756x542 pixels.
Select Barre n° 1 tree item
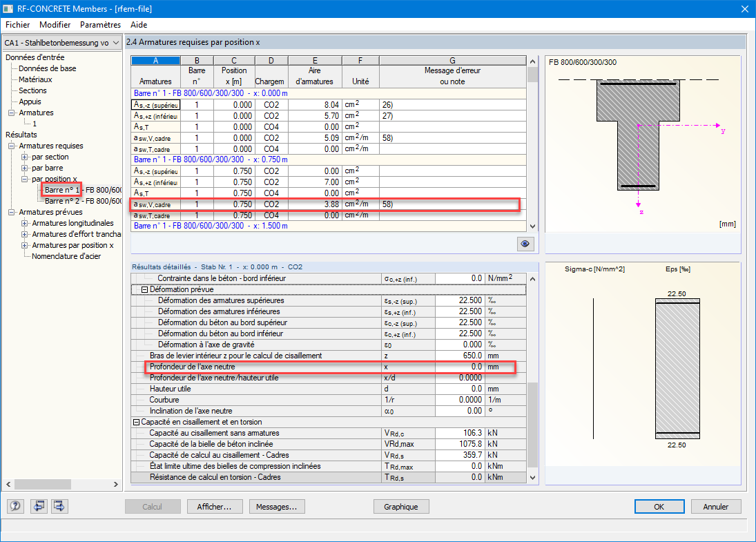click(83, 190)
